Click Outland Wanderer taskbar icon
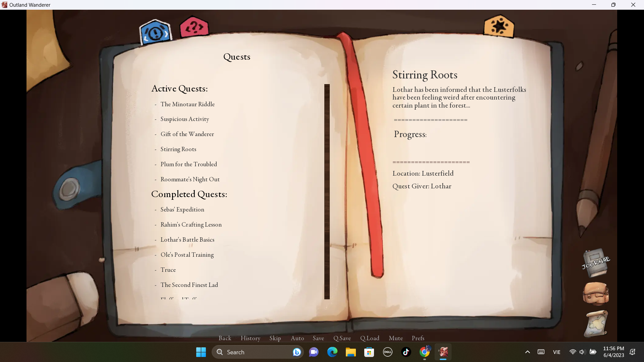 tap(443, 352)
